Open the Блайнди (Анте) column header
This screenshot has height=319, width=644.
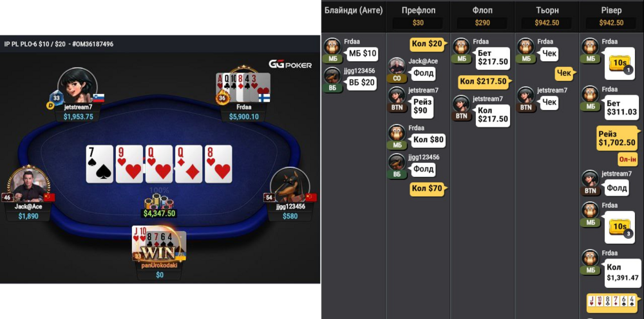(x=354, y=10)
